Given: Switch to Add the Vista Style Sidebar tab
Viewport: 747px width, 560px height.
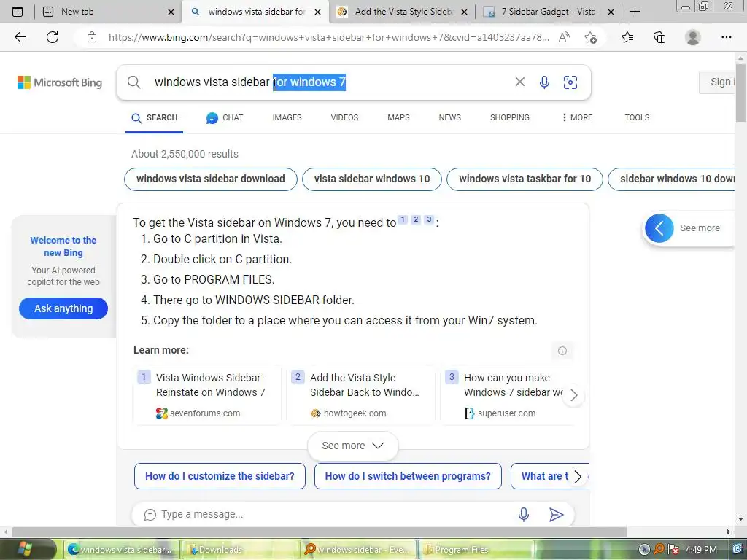Looking at the screenshot, I should [x=403, y=12].
